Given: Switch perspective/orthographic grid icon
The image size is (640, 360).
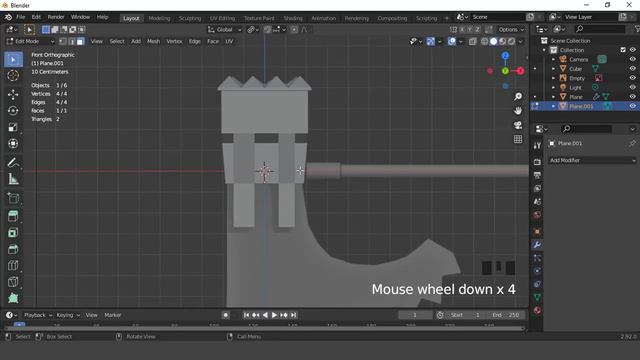Looking at the screenshot, I should click(518, 139).
